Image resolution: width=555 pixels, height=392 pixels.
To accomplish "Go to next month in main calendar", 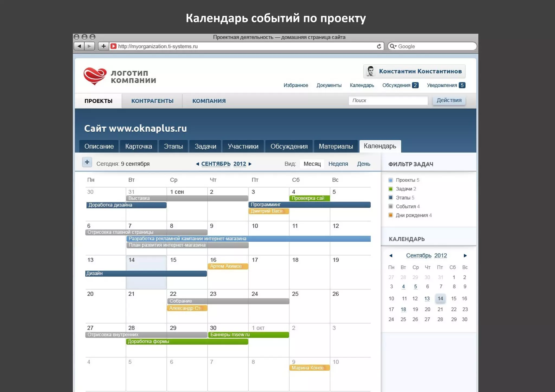I will point(250,164).
